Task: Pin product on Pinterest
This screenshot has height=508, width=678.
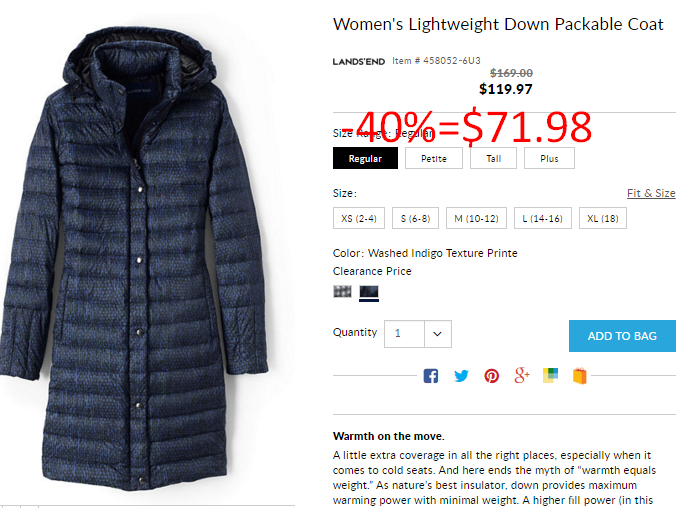Action: point(492,376)
